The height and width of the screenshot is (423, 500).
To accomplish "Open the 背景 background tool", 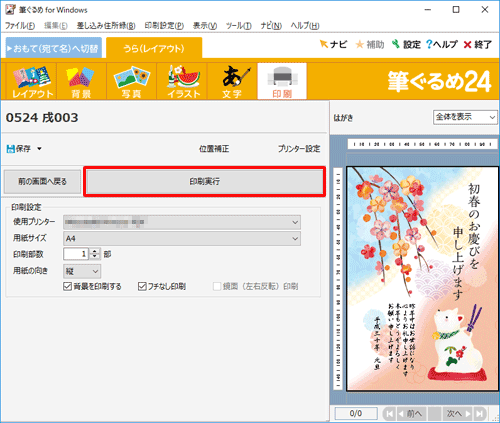I will point(81,81).
